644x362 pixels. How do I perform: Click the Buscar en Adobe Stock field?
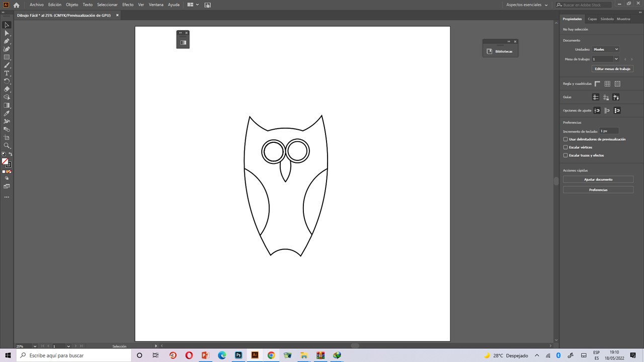pyautogui.click(x=584, y=5)
